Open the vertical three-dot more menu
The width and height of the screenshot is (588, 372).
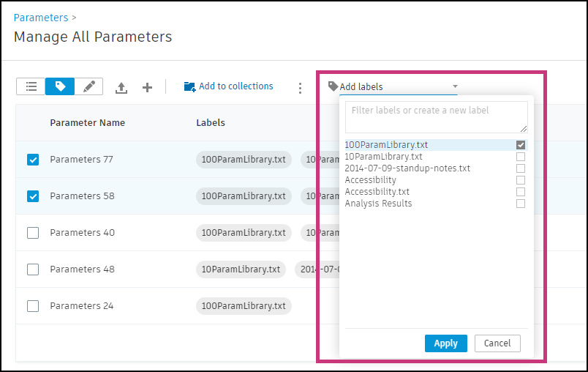(300, 88)
